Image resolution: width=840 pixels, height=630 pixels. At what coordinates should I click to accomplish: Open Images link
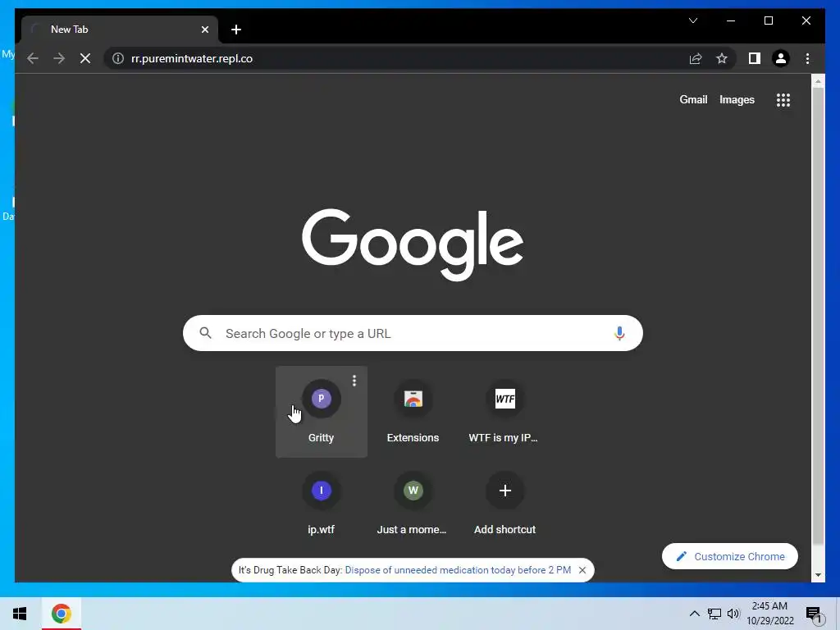pos(737,99)
